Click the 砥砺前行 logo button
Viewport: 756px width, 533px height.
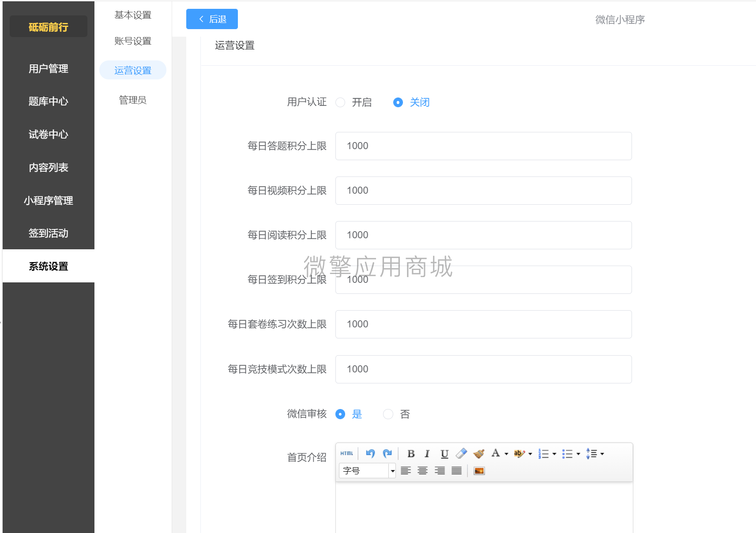(x=49, y=27)
